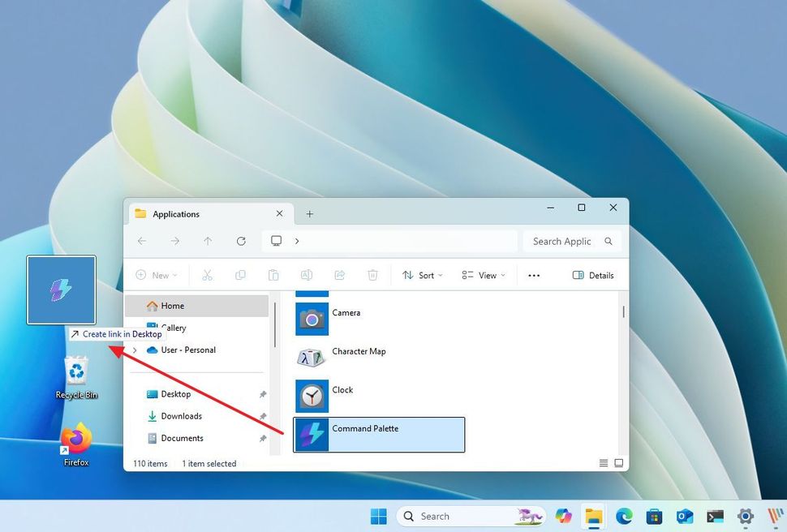Open the Sort dropdown
The image size is (787, 532).
coord(422,275)
